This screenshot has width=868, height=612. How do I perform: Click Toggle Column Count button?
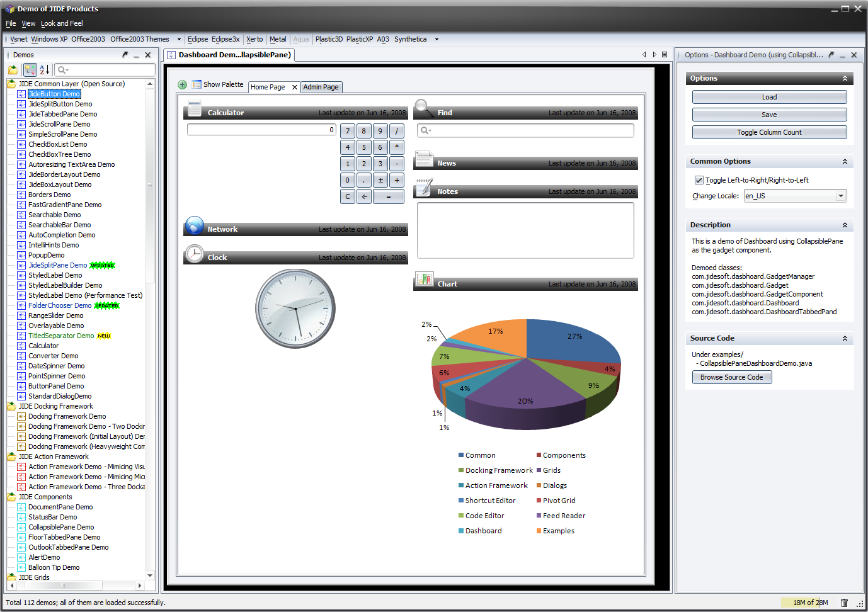point(769,132)
